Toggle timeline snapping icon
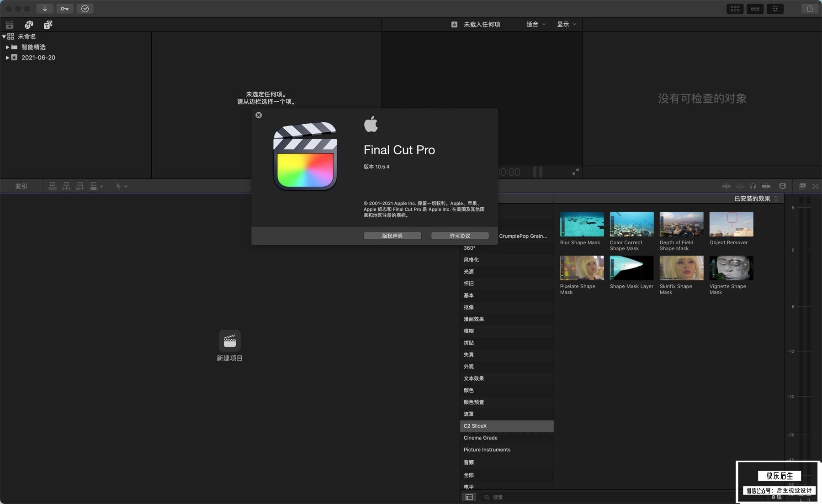This screenshot has width=822, height=504. pyautogui.click(x=766, y=186)
